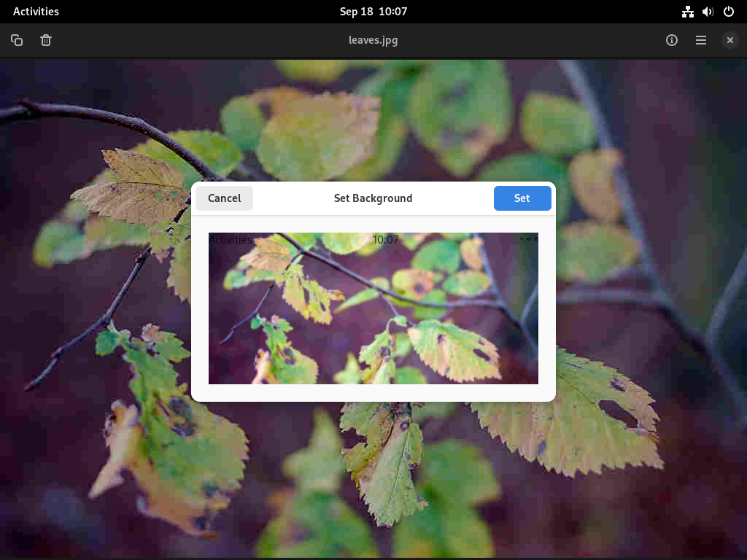Click tiny status icons inside the preview
The image size is (747, 560).
(x=528, y=239)
